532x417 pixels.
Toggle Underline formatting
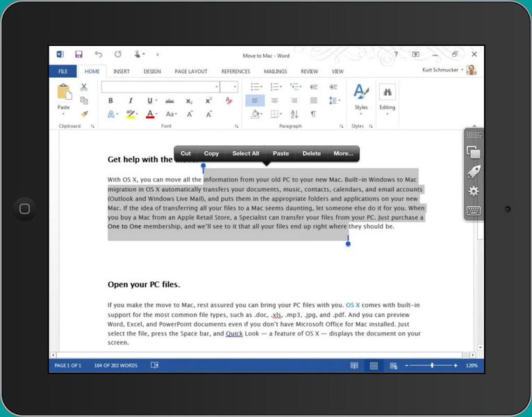click(150, 101)
